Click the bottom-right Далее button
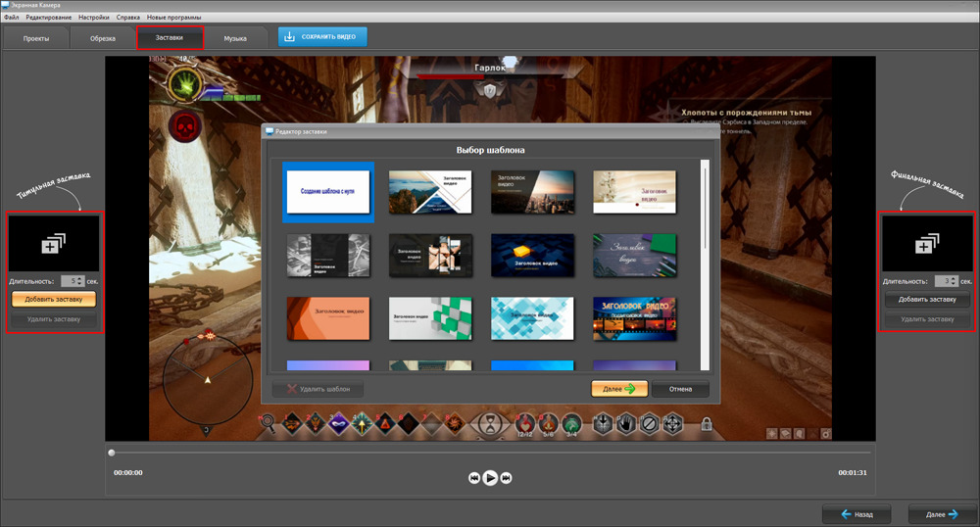The height and width of the screenshot is (527, 980). (x=943, y=514)
